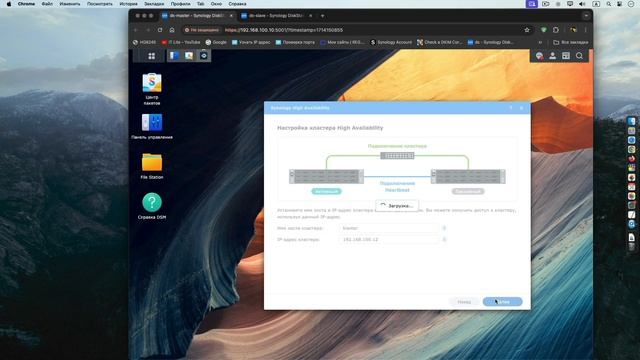Open the Apple menu
640x360 pixels.
(9, 4)
